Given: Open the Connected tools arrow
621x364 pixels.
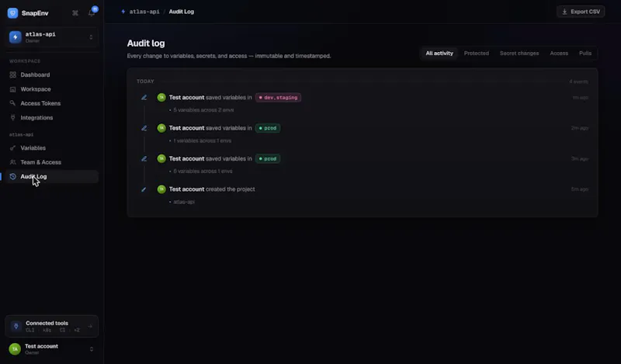Looking at the screenshot, I should (x=90, y=327).
